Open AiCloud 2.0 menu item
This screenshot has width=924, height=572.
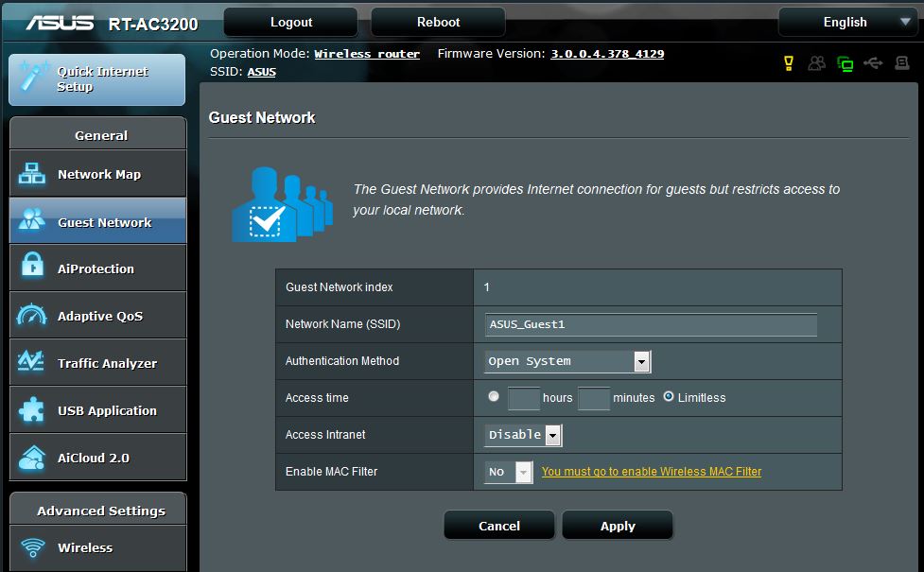point(97,458)
